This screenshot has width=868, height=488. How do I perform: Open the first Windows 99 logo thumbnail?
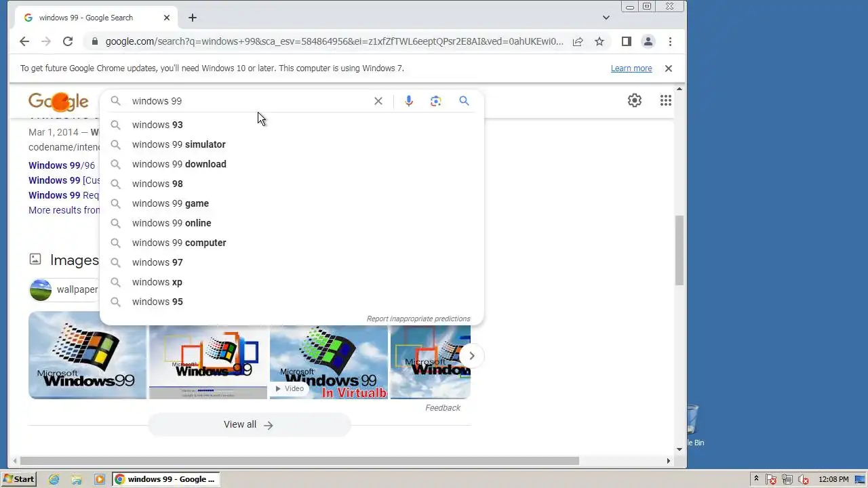pyautogui.click(x=87, y=355)
